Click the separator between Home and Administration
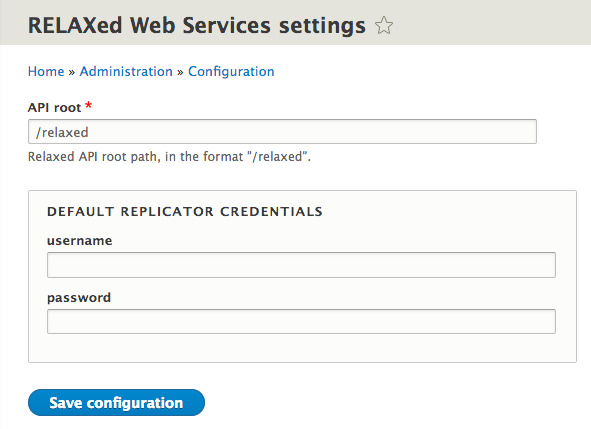 (72, 72)
